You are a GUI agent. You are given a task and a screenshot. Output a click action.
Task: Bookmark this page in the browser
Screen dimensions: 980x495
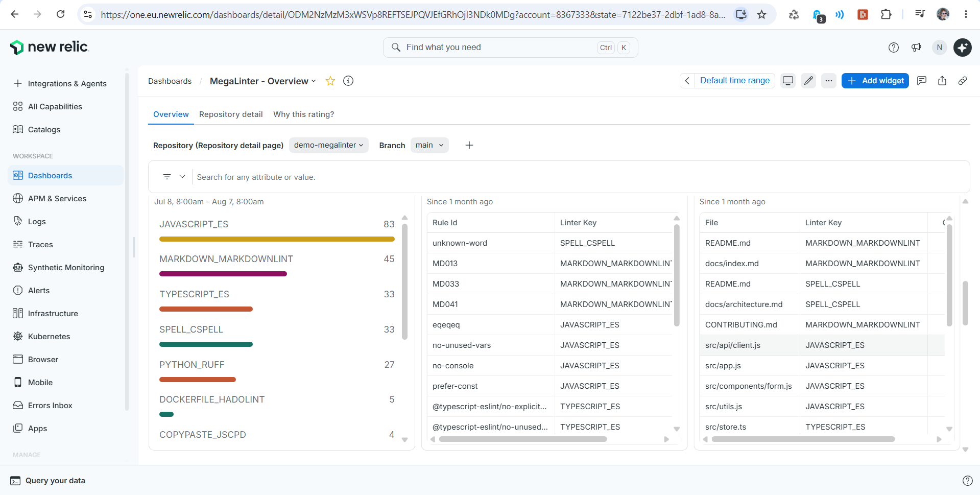(x=762, y=14)
